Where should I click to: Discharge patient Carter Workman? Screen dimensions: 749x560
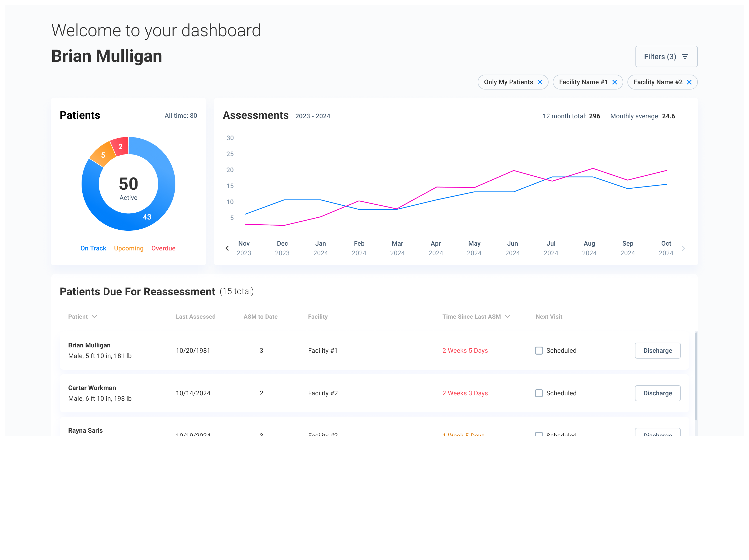658,393
